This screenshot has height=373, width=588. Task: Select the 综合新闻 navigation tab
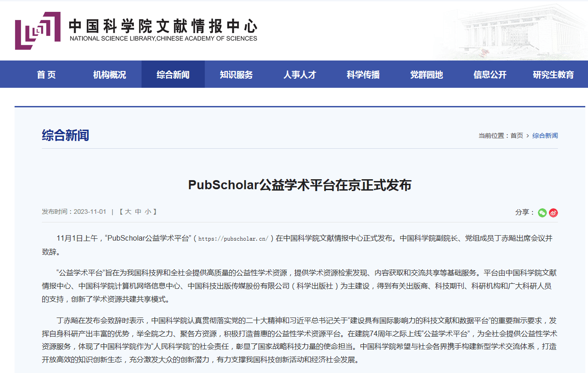[173, 75]
